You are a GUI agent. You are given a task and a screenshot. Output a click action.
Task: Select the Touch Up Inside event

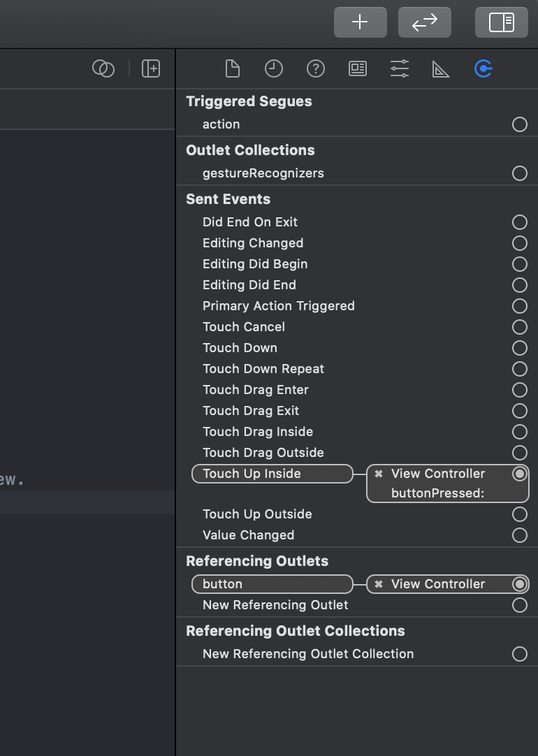click(x=272, y=474)
